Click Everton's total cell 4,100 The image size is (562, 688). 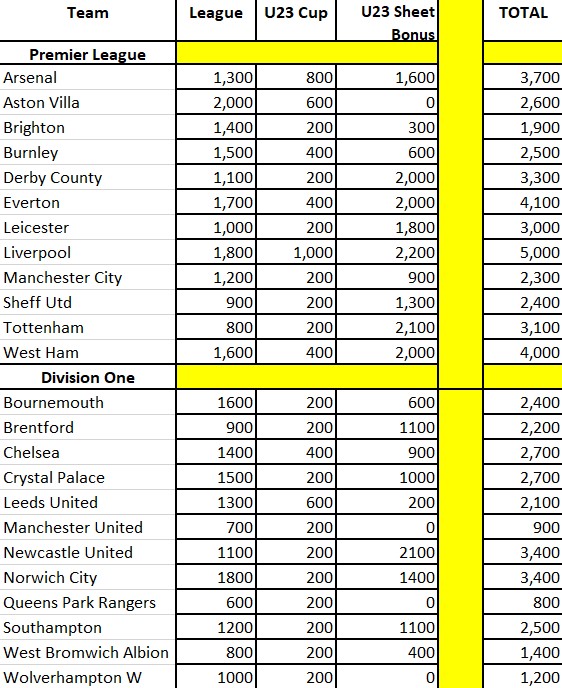click(x=523, y=202)
